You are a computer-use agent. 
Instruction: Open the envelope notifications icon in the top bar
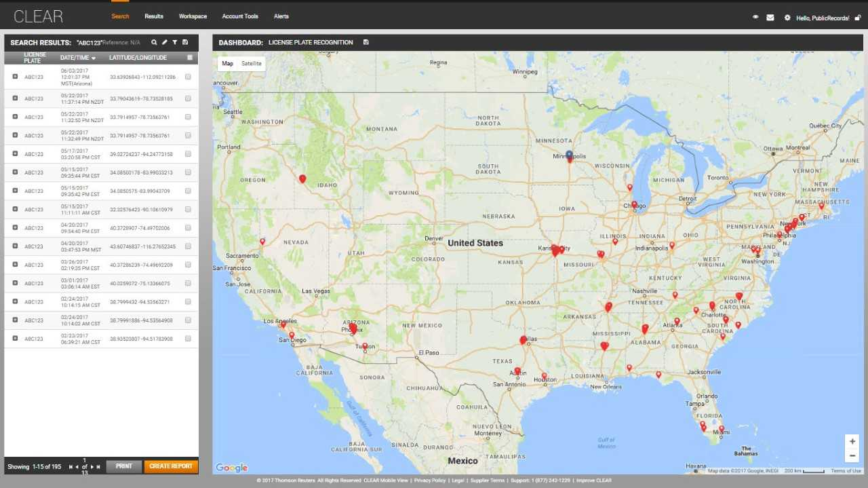tap(770, 17)
